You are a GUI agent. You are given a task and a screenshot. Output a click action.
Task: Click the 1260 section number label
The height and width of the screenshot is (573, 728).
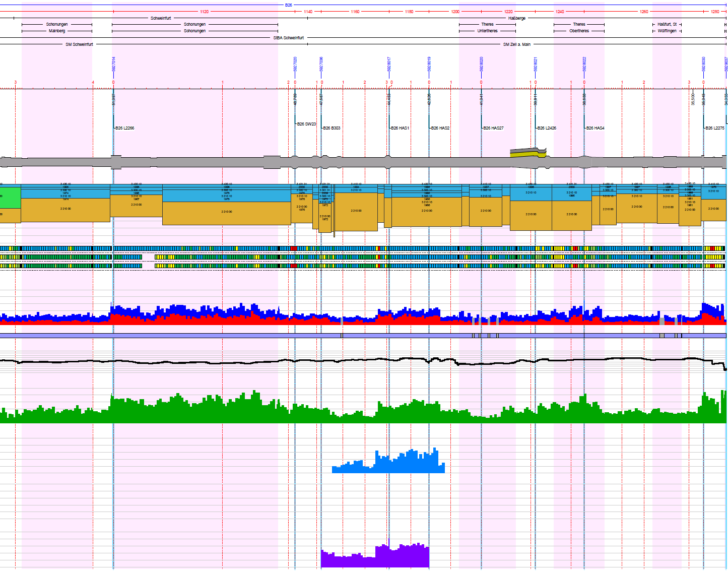(644, 12)
